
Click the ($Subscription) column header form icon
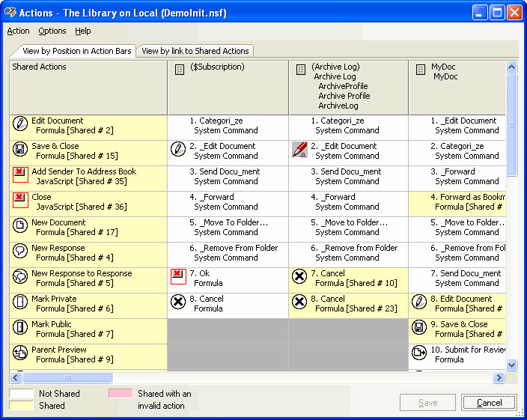(x=180, y=70)
